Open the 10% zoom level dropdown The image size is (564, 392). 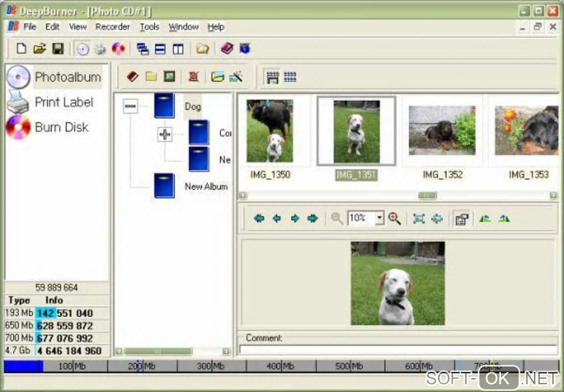coord(379,218)
